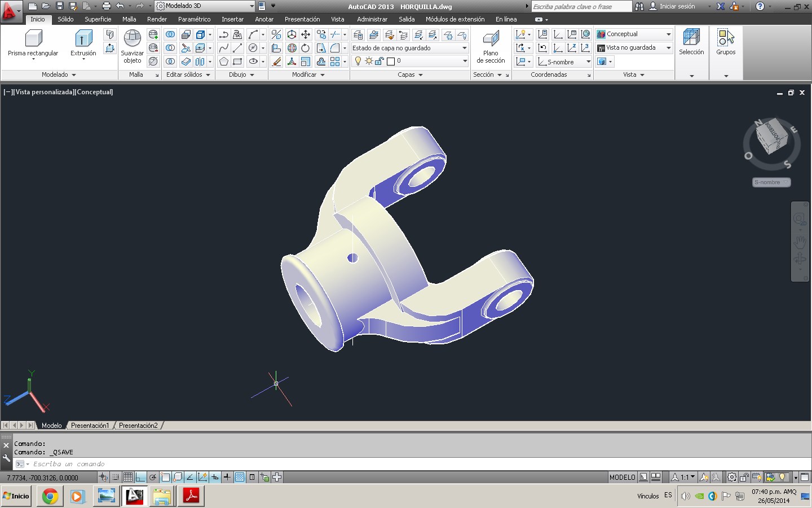Click the layer 0 color swatch
The width and height of the screenshot is (812, 508).
(x=390, y=61)
